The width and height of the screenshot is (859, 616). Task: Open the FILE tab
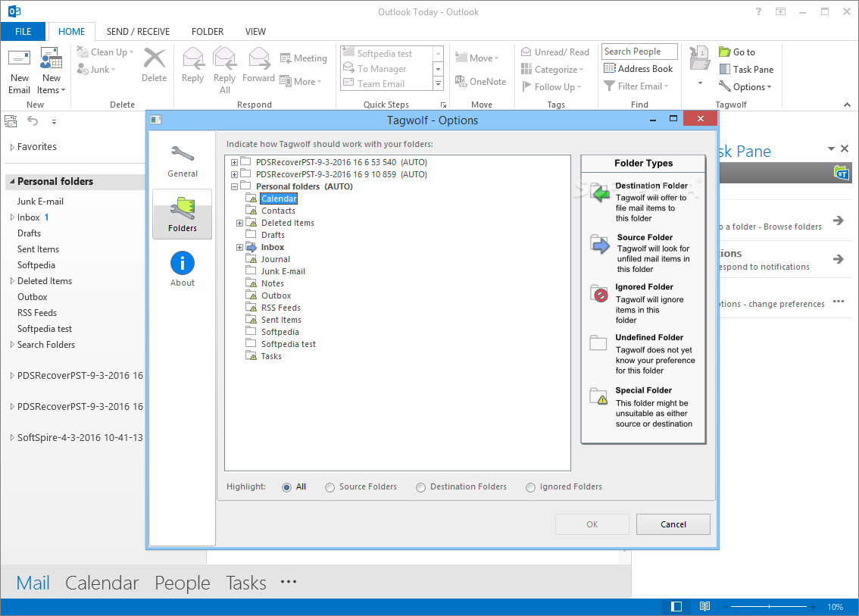23,31
